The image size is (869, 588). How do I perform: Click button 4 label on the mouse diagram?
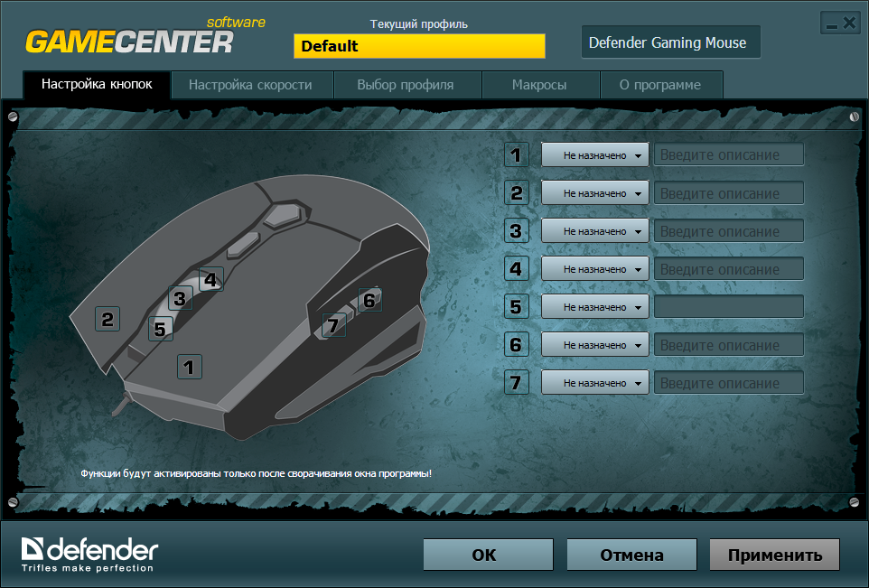(211, 279)
